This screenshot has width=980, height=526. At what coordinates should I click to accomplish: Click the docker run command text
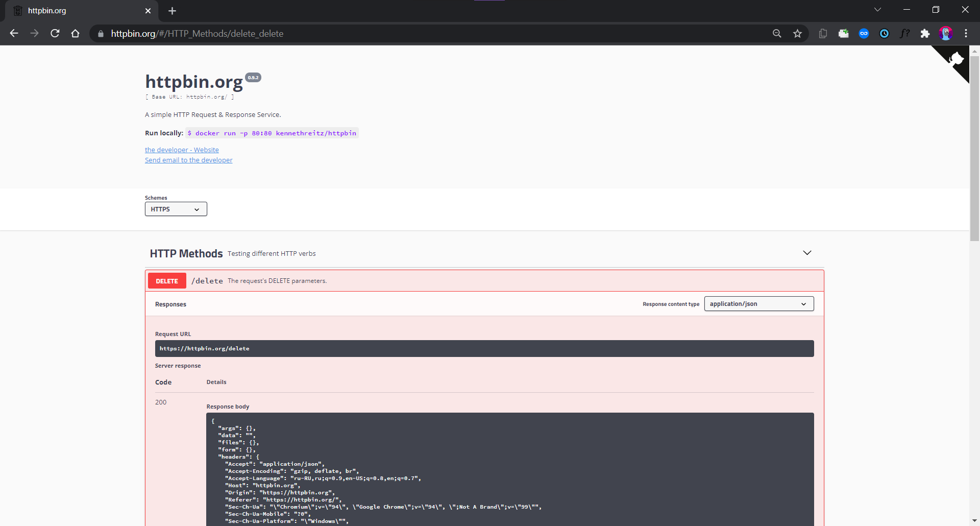(x=272, y=133)
